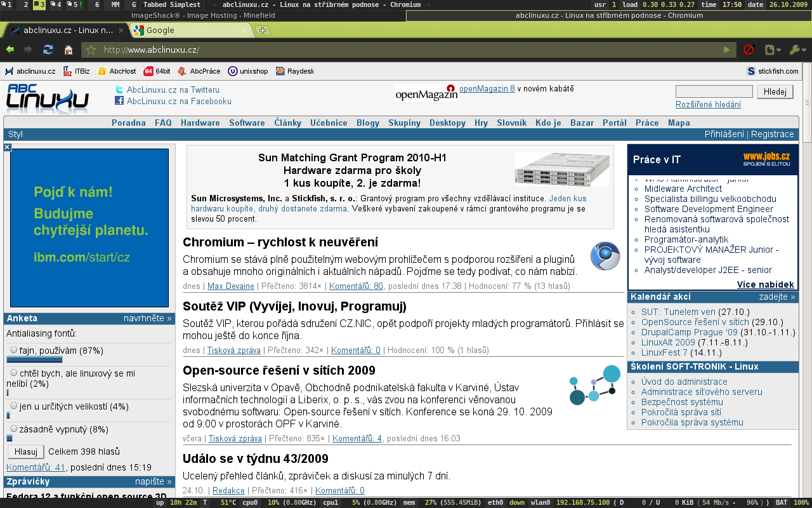Open the page menu dropdown
Viewport: 812px width, 508px height.
click(x=773, y=50)
